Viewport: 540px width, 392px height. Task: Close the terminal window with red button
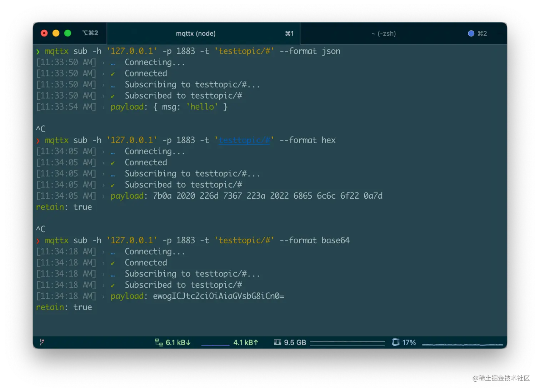(44, 33)
